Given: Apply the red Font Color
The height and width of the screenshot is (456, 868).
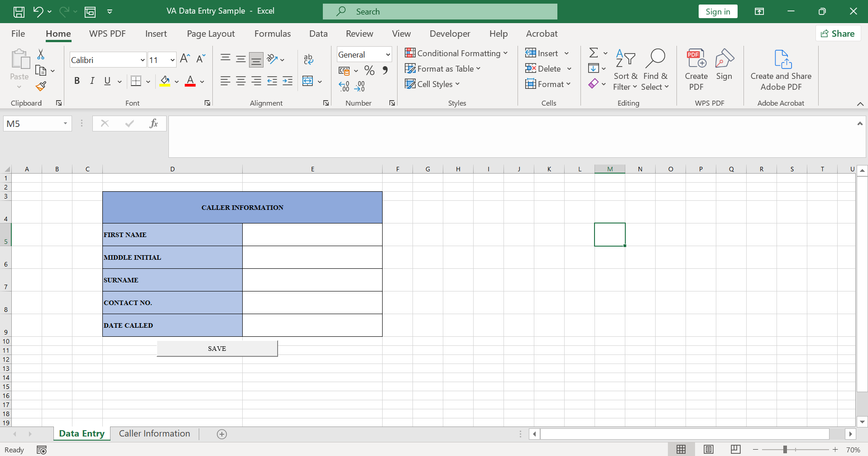Looking at the screenshot, I should 190,81.
